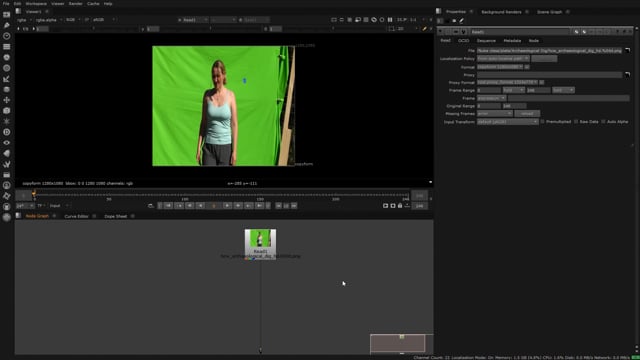Toggle the Raw Data checkbox
Viewport: 640px width, 360px height.
(x=576, y=122)
